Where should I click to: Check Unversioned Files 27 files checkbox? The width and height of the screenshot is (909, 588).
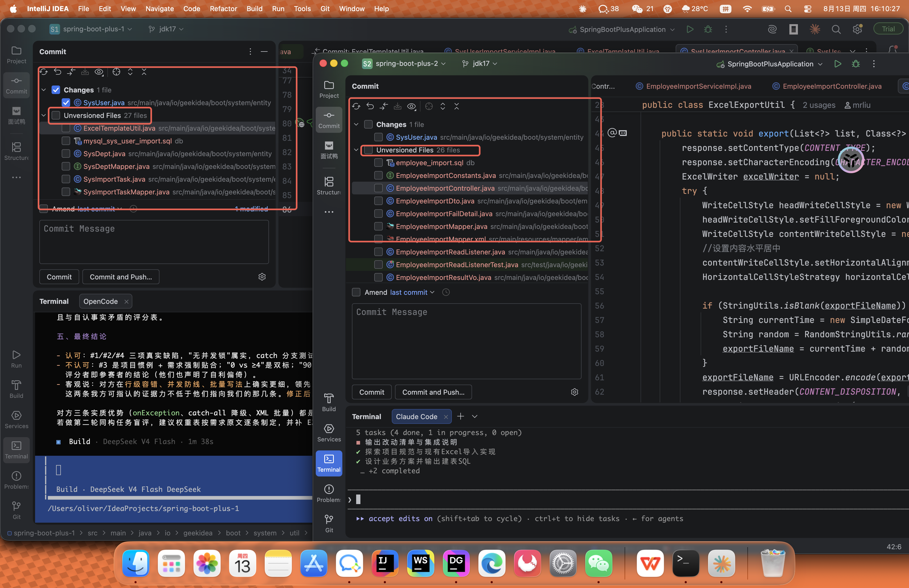tap(56, 115)
